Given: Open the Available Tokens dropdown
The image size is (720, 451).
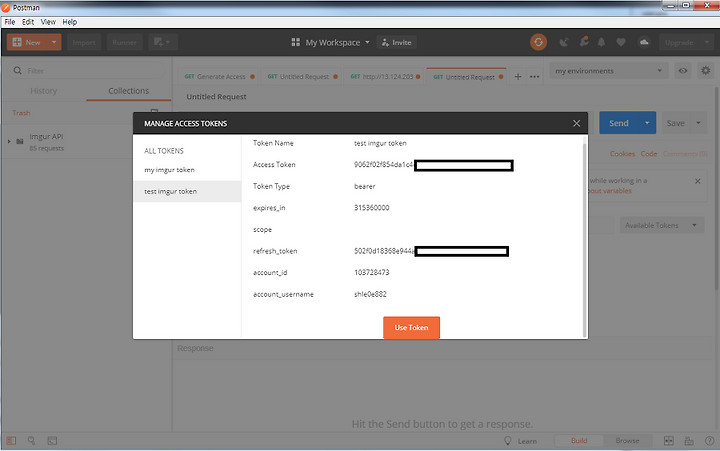Looking at the screenshot, I should point(662,226).
